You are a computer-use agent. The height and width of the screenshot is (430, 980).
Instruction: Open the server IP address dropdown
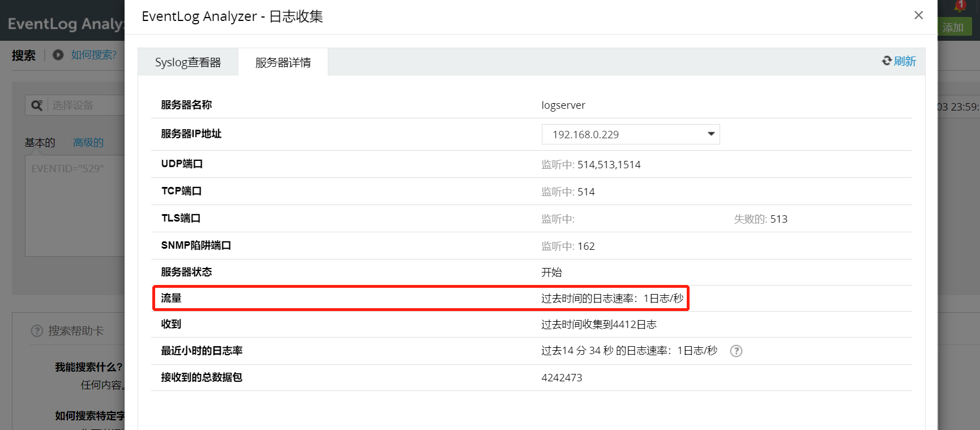pos(631,134)
